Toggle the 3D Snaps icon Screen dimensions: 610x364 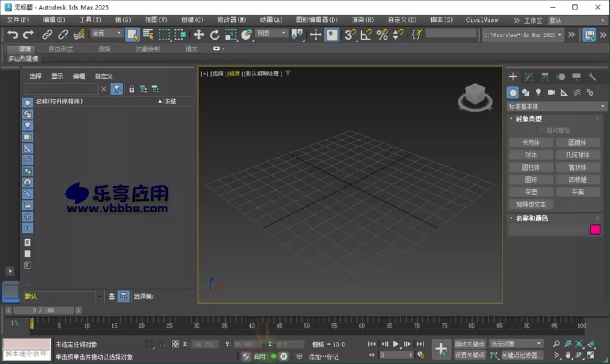point(350,35)
